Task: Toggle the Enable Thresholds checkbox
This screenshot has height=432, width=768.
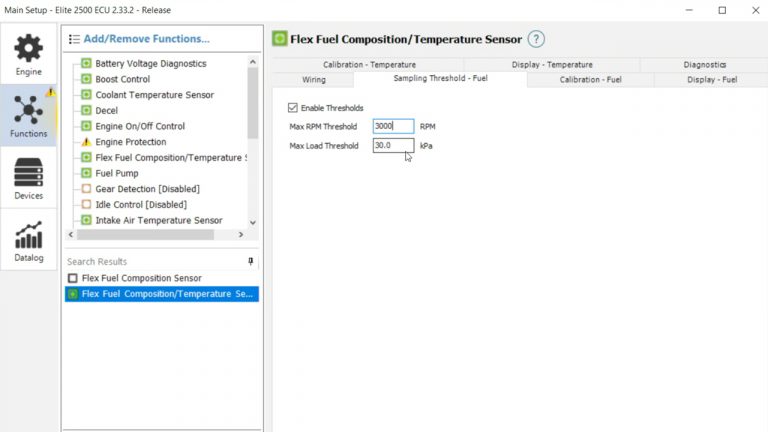Action: pyautogui.click(x=292, y=108)
